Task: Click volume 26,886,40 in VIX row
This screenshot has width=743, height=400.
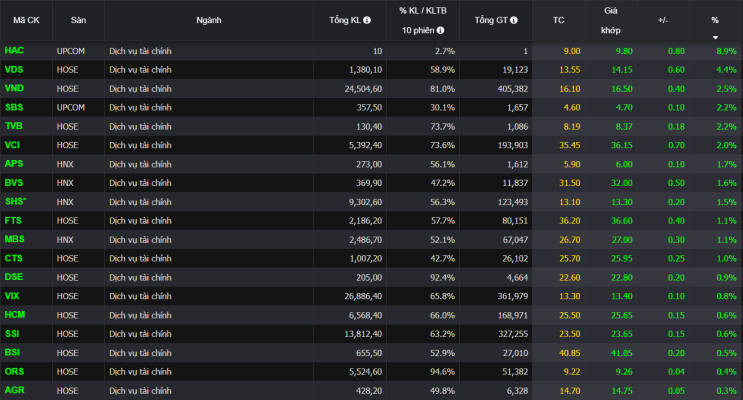Action: click(363, 296)
